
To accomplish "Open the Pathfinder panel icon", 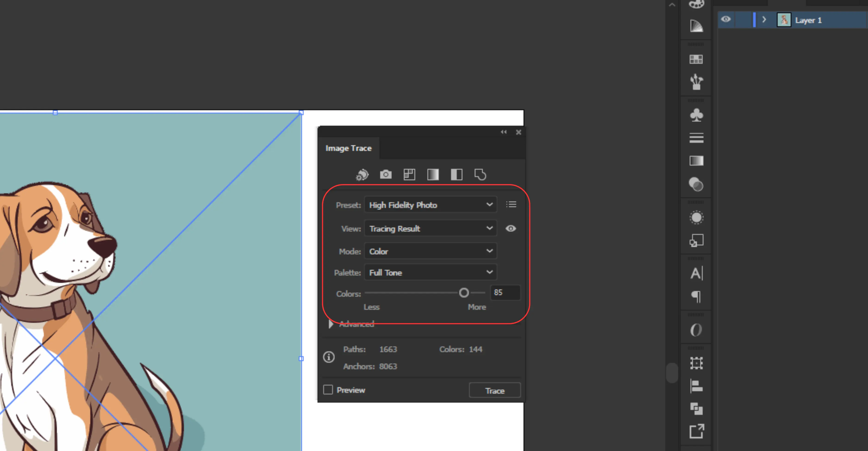I will pos(696,409).
